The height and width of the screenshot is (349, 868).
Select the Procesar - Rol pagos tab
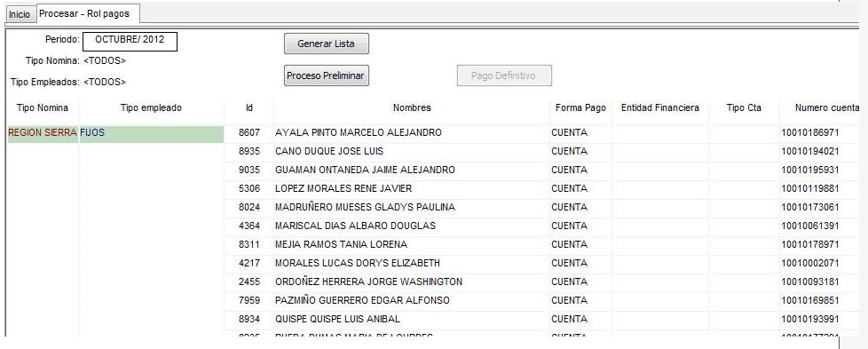click(84, 13)
